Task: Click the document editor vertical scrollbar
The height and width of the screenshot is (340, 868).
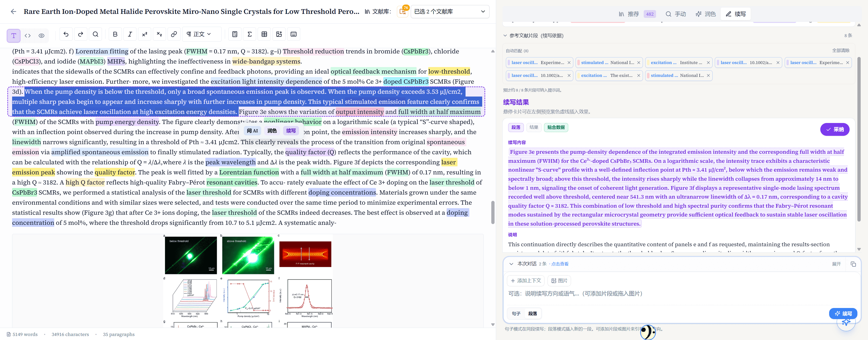Action: point(493,212)
